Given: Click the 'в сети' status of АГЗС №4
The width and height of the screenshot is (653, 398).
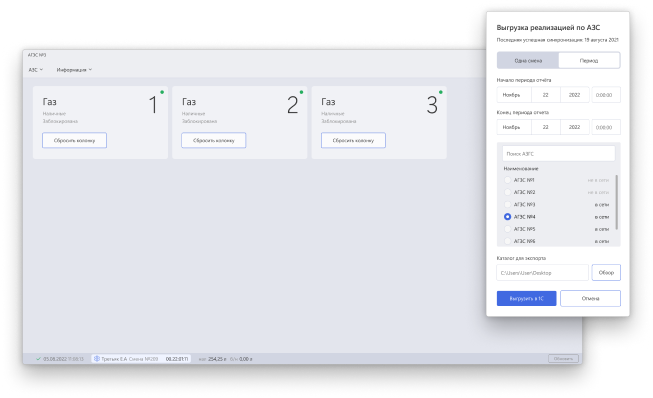Looking at the screenshot, I should (602, 217).
